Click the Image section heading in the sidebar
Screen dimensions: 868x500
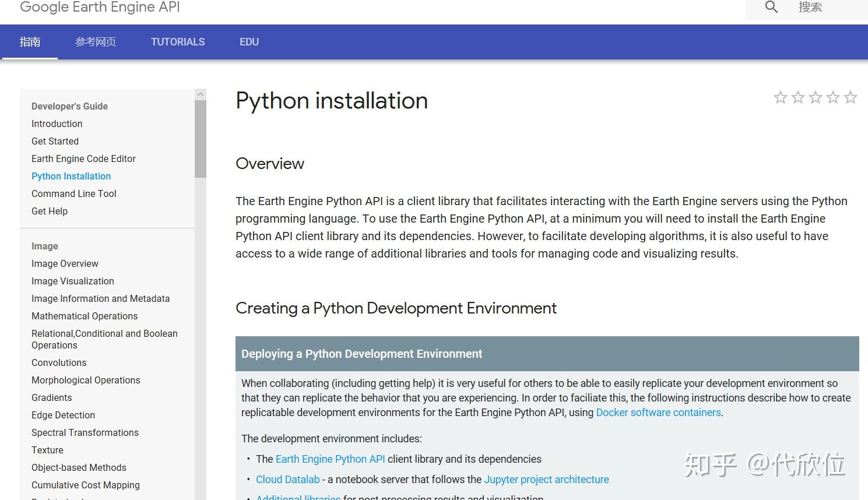click(45, 246)
